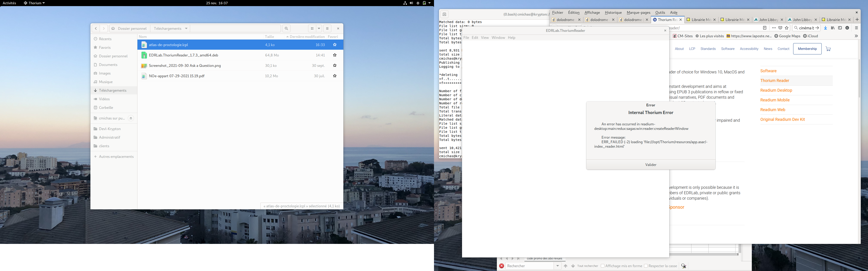Open Find and Replace via the pencil-magnifier icon

point(684,266)
